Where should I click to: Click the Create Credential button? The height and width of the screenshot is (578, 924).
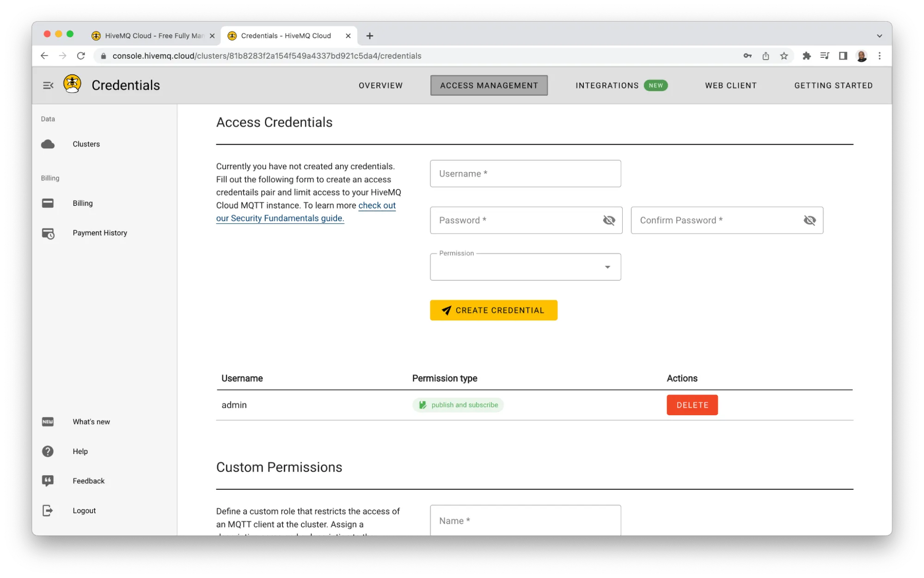(x=493, y=310)
